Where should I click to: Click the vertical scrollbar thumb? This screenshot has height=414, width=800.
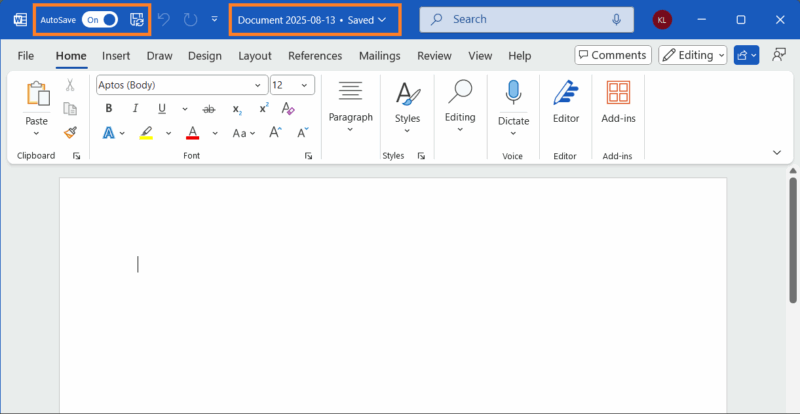(x=793, y=240)
